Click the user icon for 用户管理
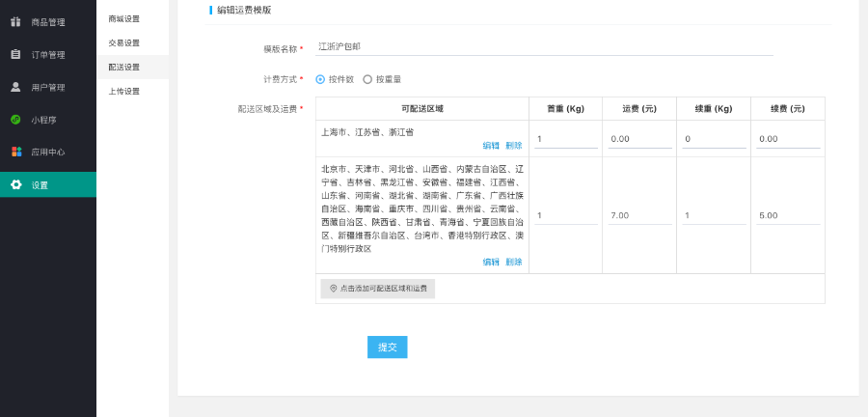This screenshot has height=417, width=868. tap(15, 87)
